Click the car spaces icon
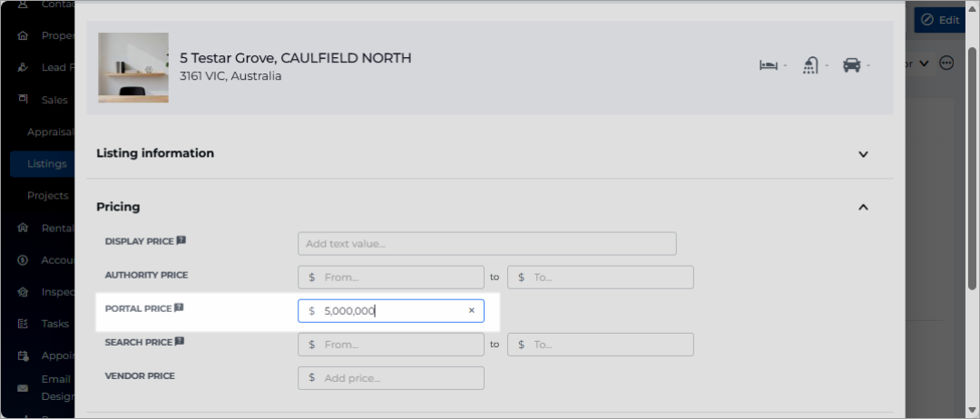980x419 pixels. click(x=852, y=65)
